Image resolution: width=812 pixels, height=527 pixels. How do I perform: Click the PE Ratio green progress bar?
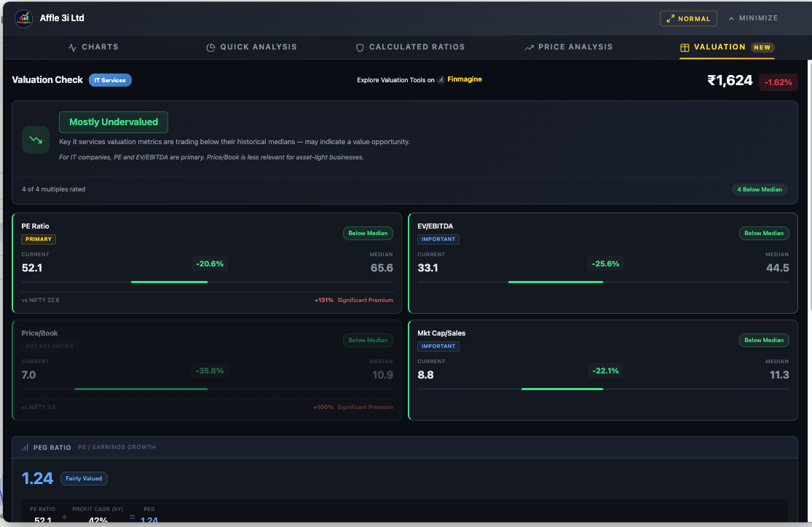point(169,282)
